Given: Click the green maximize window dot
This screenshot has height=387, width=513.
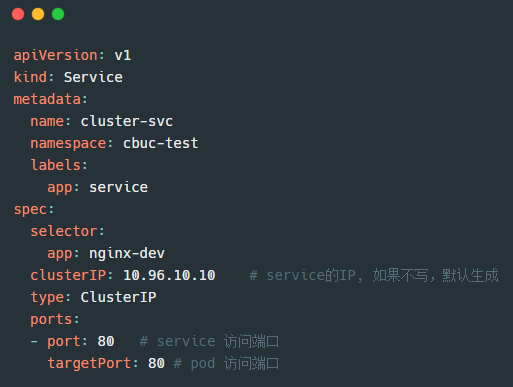Looking at the screenshot, I should coord(58,14).
